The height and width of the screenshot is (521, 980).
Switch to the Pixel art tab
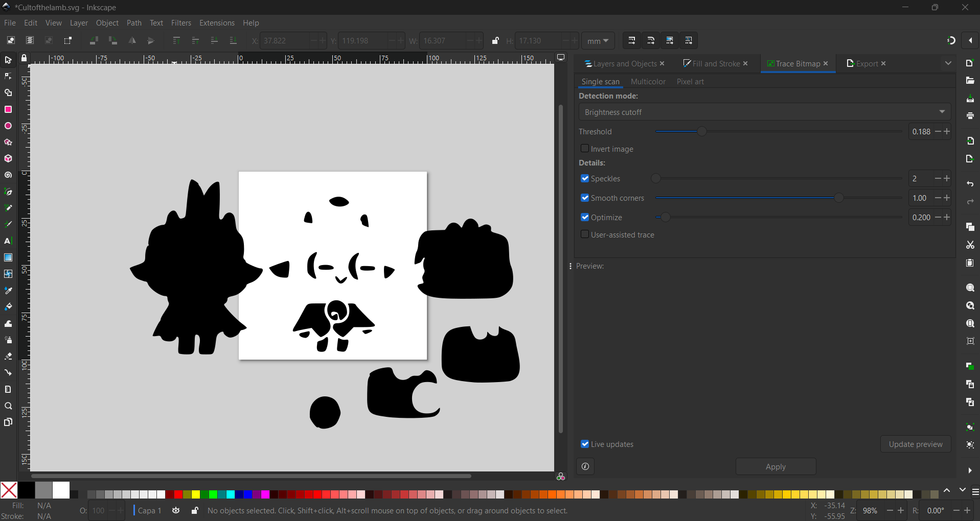(x=690, y=82)
